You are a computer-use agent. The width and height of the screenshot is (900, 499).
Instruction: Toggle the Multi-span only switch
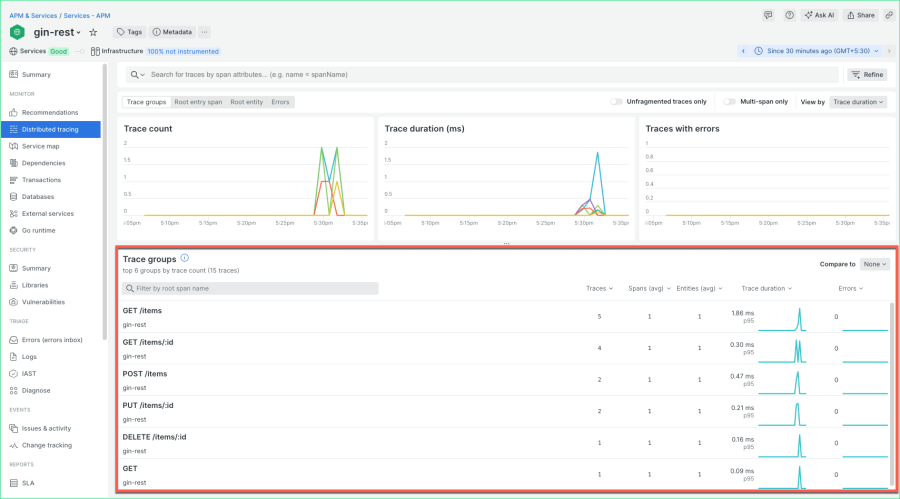click(729, 102)
